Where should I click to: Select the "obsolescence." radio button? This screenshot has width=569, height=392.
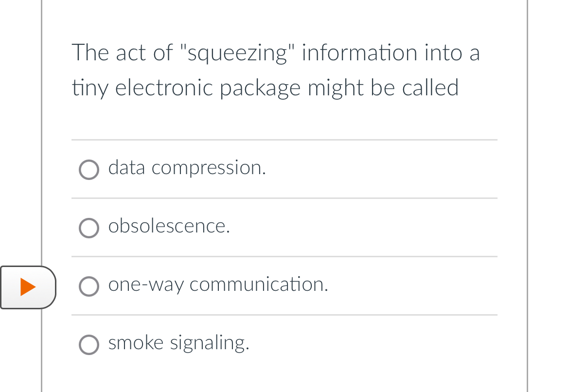coord(89,228)
